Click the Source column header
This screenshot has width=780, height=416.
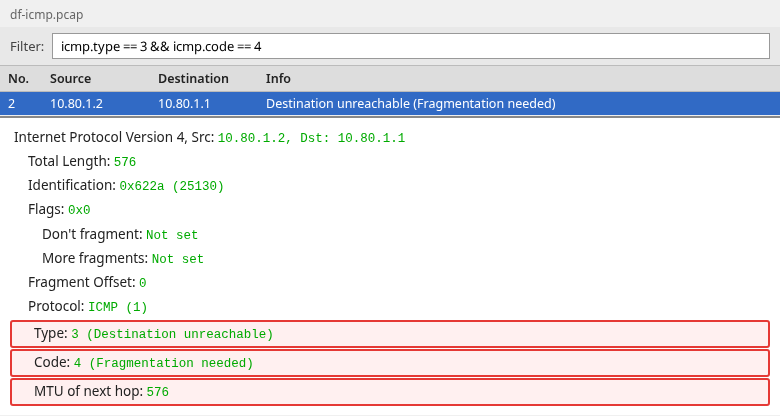[x=70, y=79]
